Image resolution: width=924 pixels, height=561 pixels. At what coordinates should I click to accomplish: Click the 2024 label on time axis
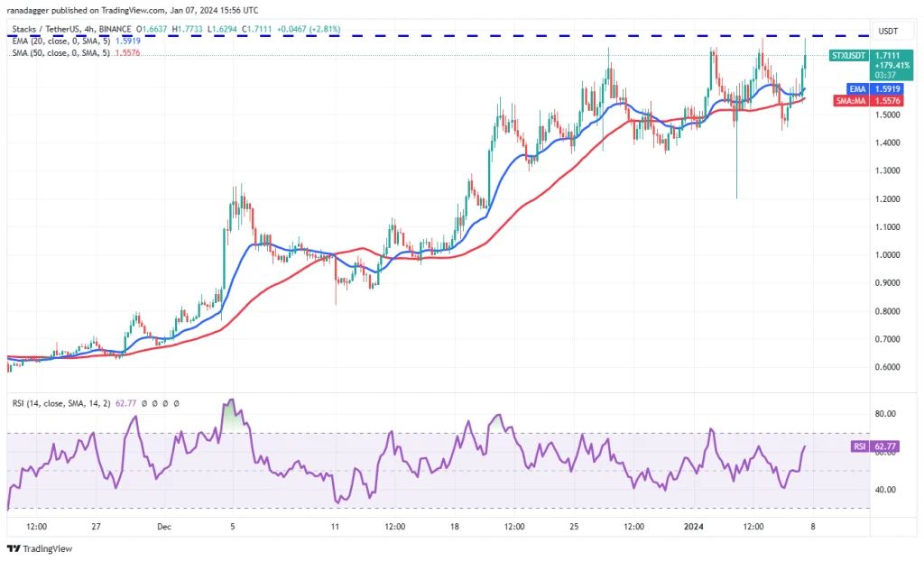point(694,526)
